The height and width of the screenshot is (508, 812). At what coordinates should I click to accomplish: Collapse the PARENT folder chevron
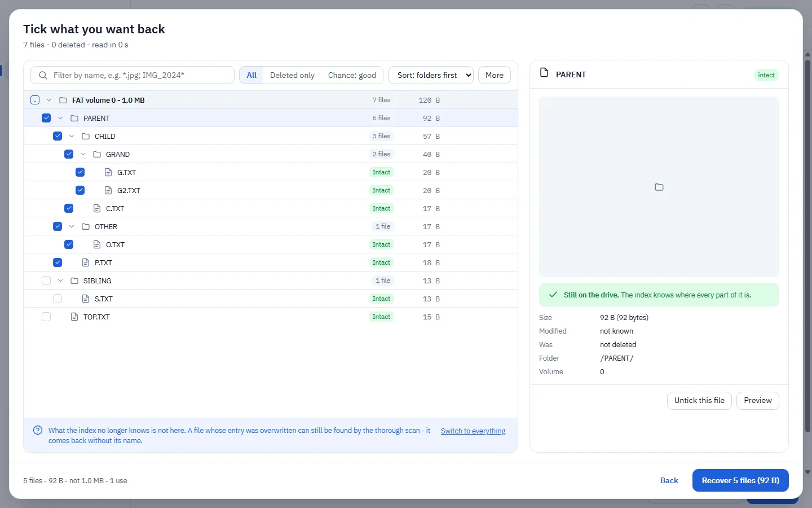coord(60,118)
